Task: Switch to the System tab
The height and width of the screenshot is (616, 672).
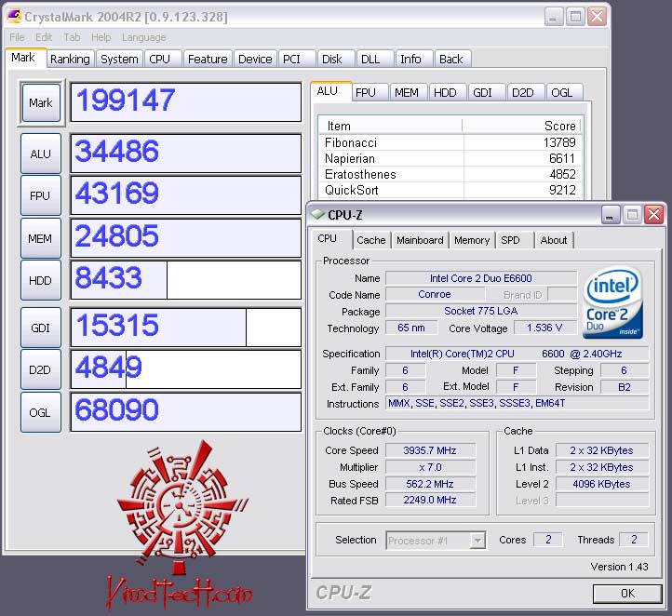Action: coord(119,60)
